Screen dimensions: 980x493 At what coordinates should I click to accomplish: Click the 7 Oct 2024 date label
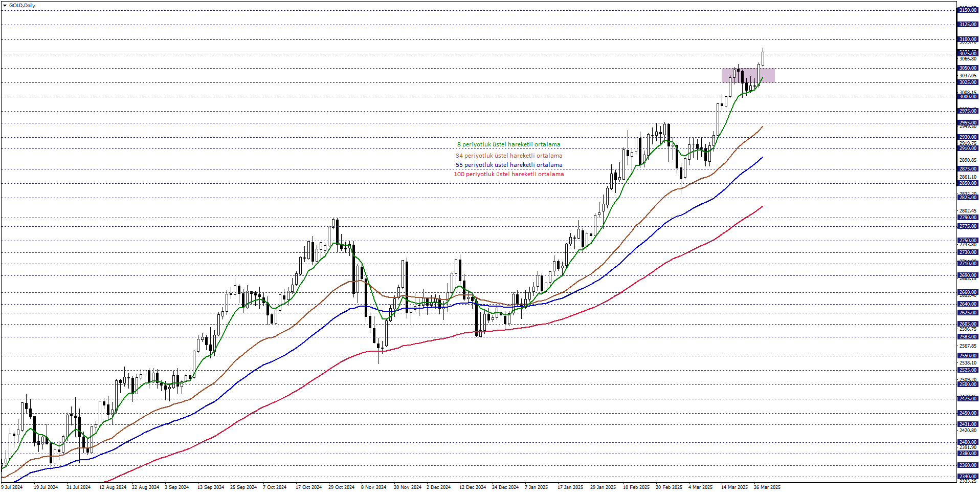275,487
